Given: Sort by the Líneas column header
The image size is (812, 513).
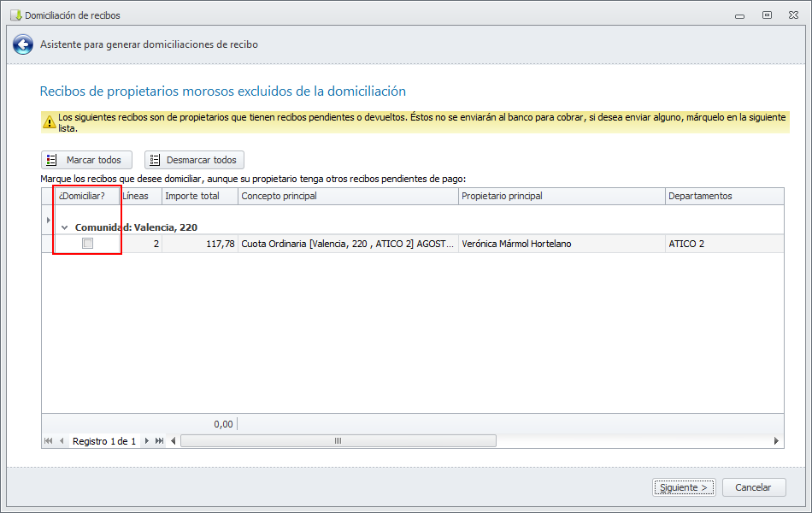Looking at the screenshot, I should (140, 196).
